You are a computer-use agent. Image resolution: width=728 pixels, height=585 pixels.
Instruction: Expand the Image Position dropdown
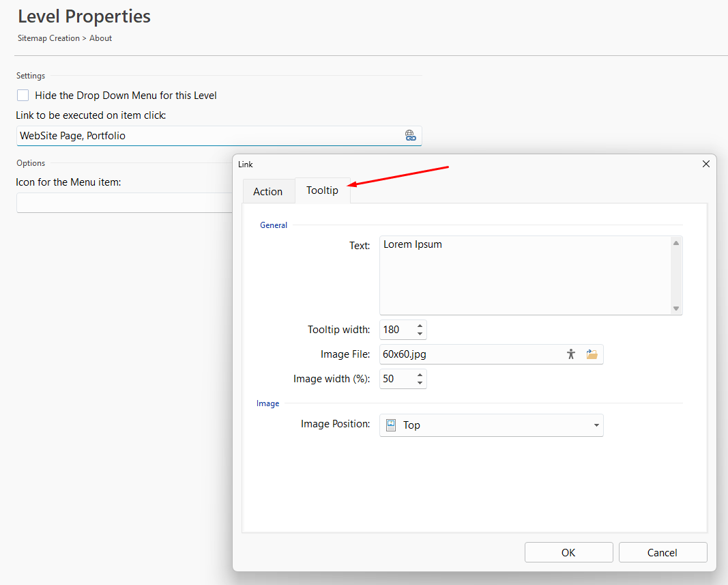click(596, 425)
